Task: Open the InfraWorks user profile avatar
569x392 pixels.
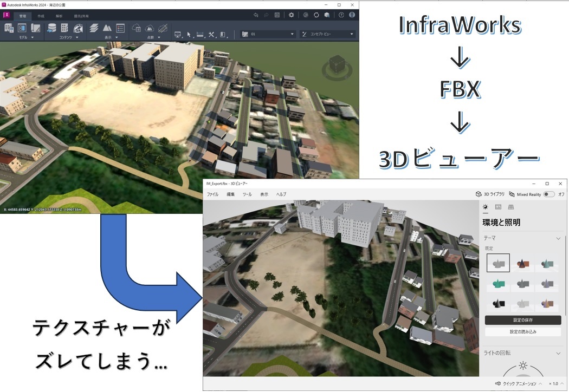Action: point(352,15)
